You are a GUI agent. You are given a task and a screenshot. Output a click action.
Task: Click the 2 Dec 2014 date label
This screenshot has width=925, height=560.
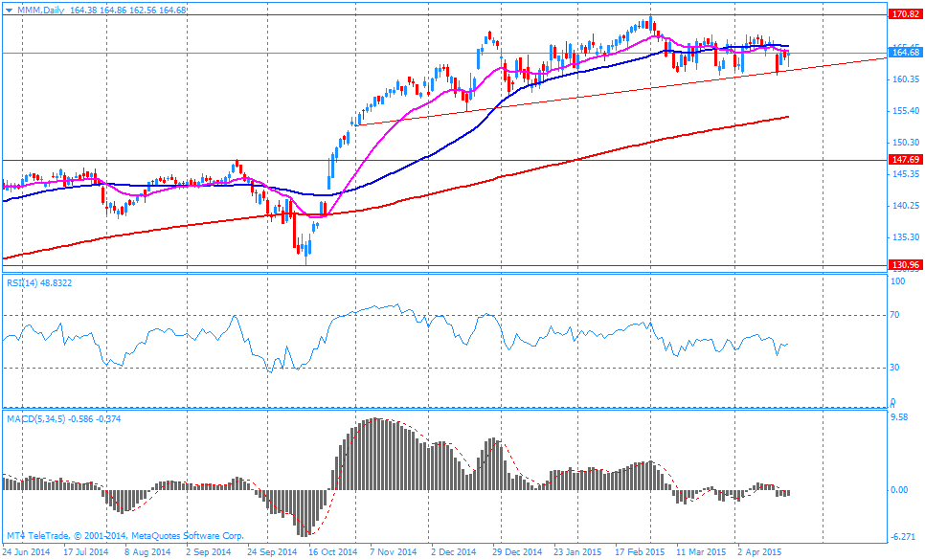tap(453, 552)
